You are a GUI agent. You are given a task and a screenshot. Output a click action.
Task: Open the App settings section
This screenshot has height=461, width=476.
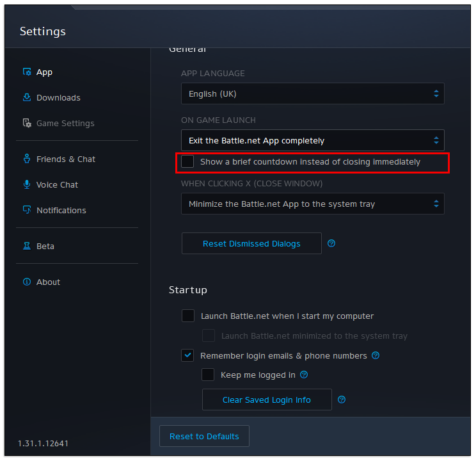(44, 72)
